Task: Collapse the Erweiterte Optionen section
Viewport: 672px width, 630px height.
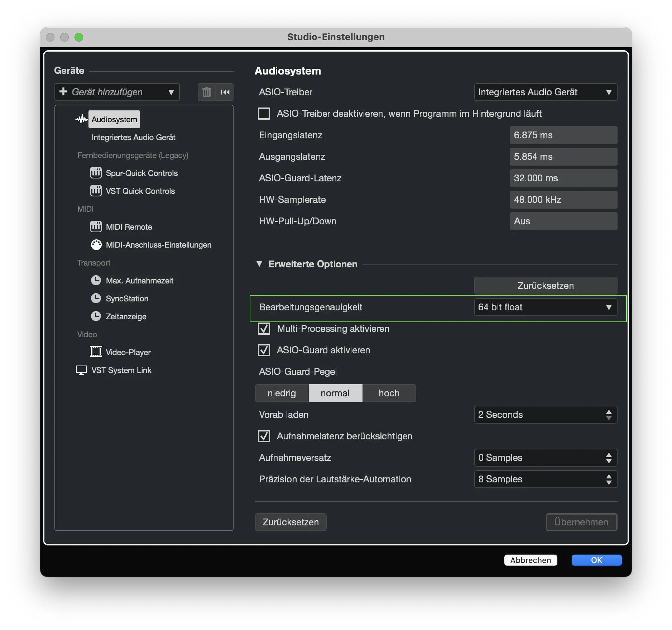Action: (x=259, y=264)
